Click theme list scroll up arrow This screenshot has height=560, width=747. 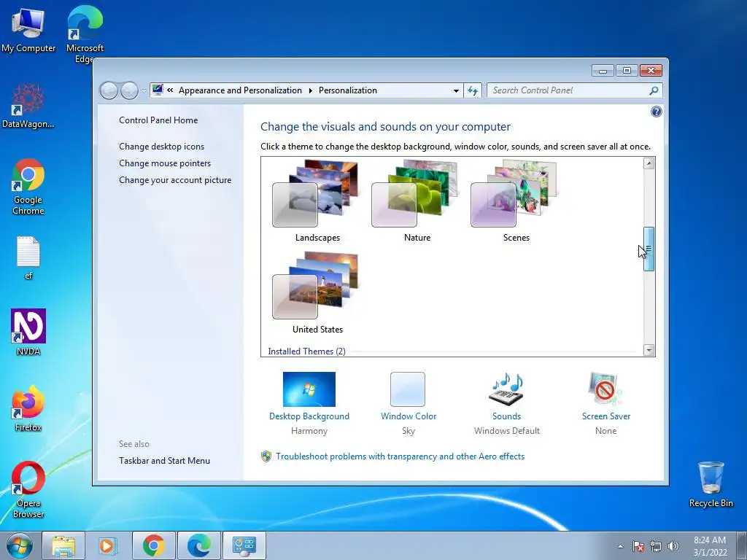(649, 163)
